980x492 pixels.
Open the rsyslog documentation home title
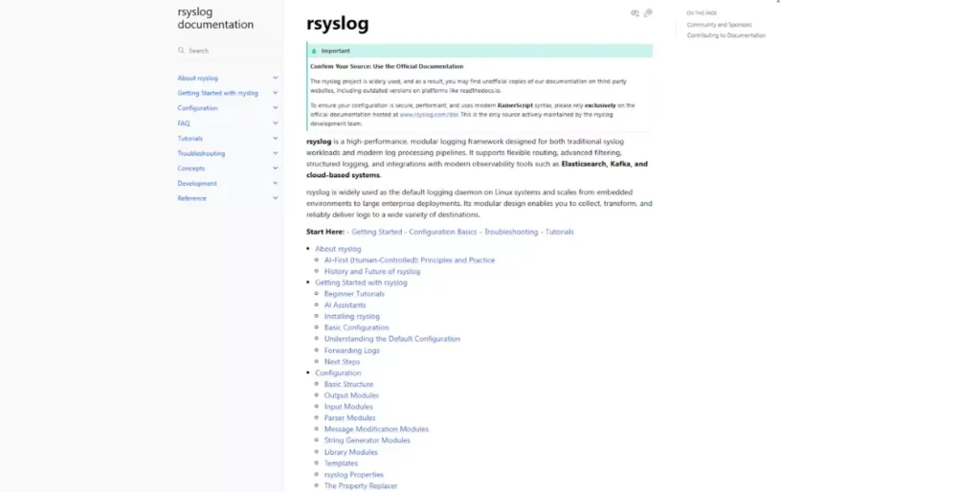click(215, 18)
